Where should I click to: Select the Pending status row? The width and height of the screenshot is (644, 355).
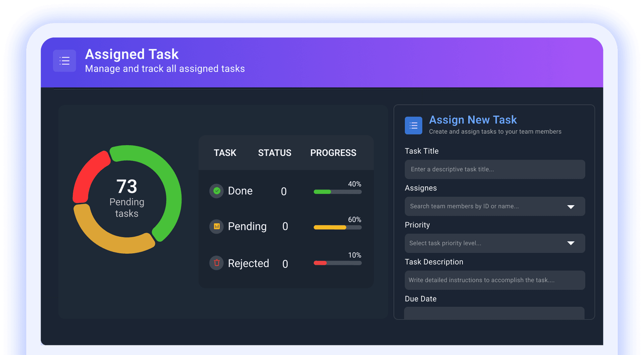pos(247,226)
